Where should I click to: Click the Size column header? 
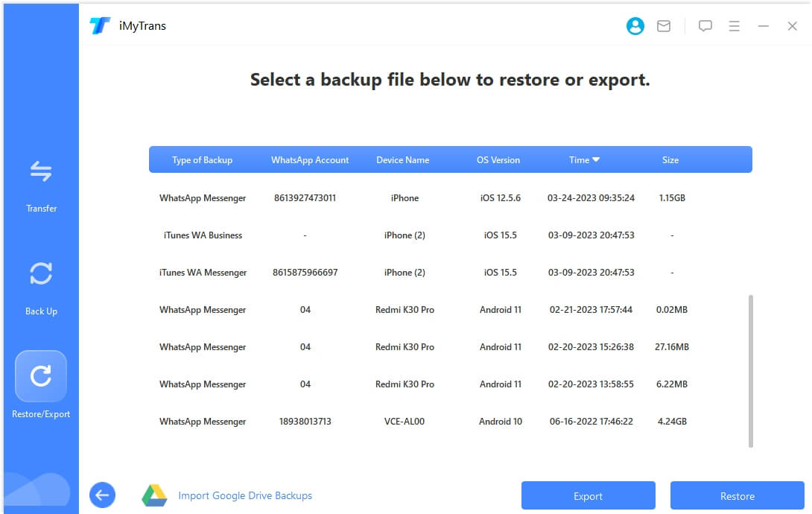[x=670, y=160]
